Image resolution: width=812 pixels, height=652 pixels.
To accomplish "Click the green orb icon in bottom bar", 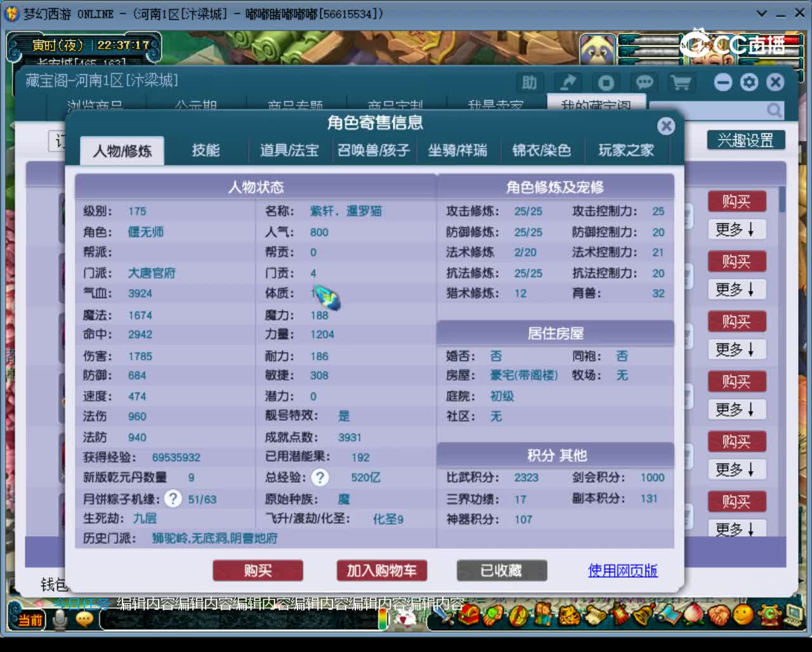I will coord(492,614).
